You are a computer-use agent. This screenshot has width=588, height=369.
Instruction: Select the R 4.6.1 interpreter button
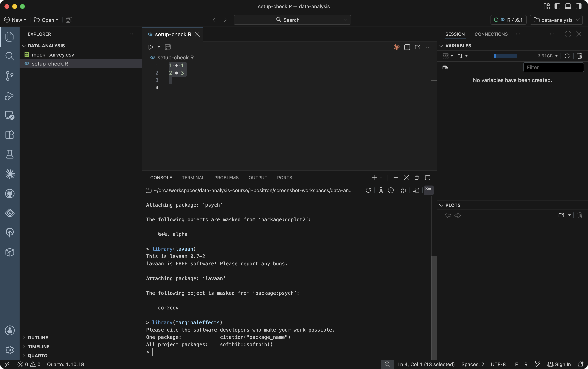coord(508,20)
